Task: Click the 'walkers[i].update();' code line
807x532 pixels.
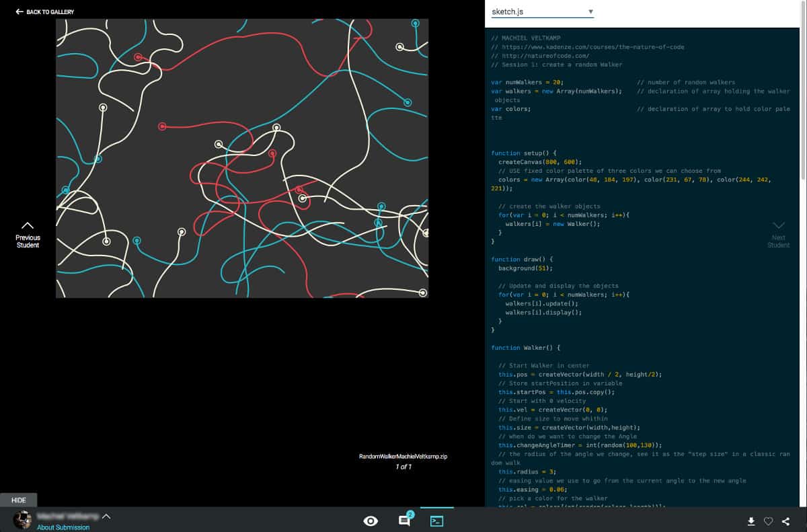Action: pos(541,303)
